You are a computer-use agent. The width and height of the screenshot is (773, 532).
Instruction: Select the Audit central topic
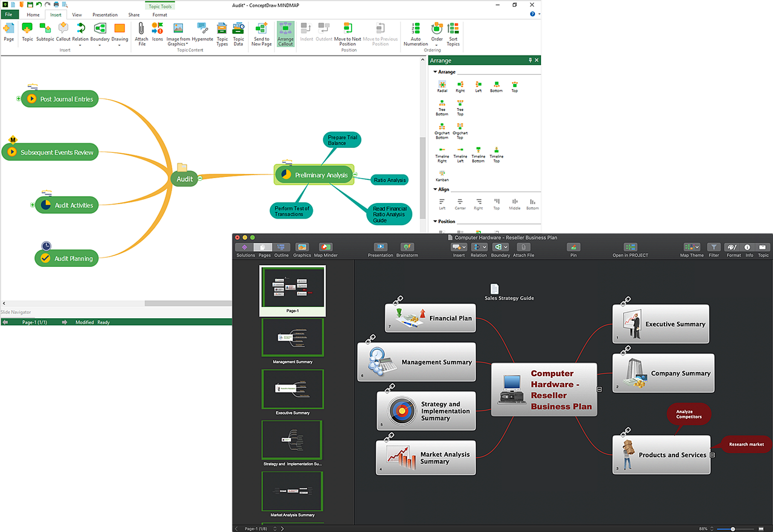(x=184, y=179)
